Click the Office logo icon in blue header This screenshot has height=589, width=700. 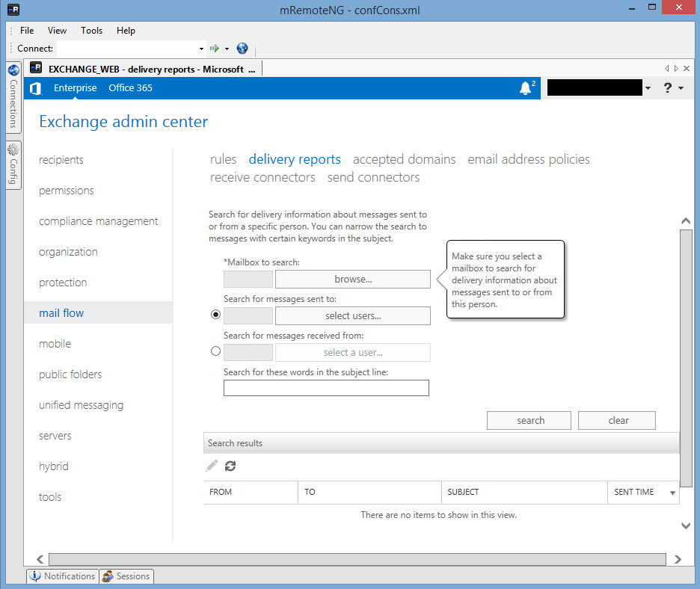(36, 88)
